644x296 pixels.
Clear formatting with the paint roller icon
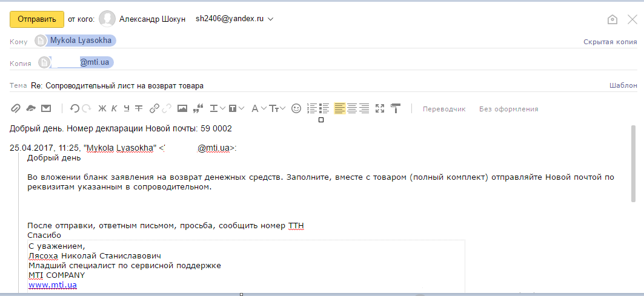coord(396,109)
